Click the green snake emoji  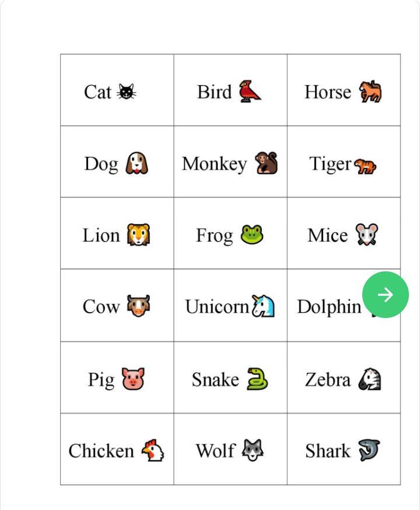(257, 379)
